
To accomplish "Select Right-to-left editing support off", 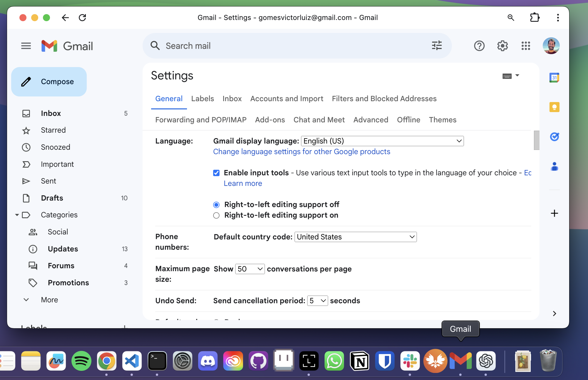I will point(216,205).
